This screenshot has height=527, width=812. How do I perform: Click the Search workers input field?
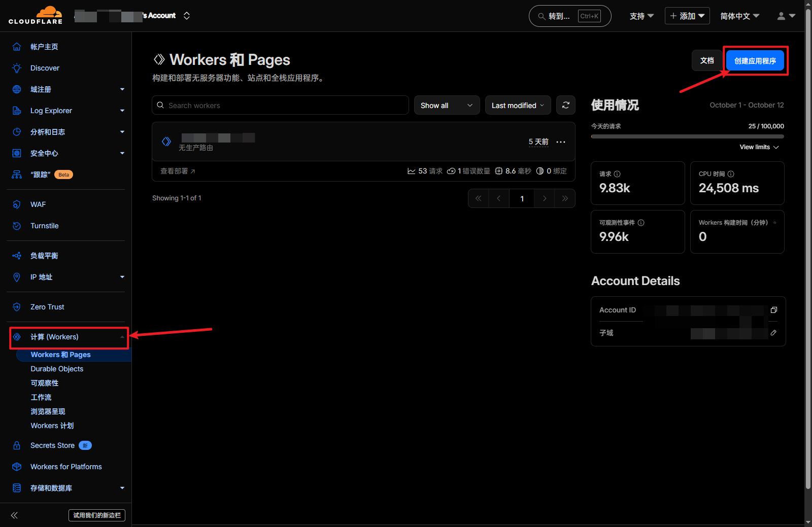[279, 105]
